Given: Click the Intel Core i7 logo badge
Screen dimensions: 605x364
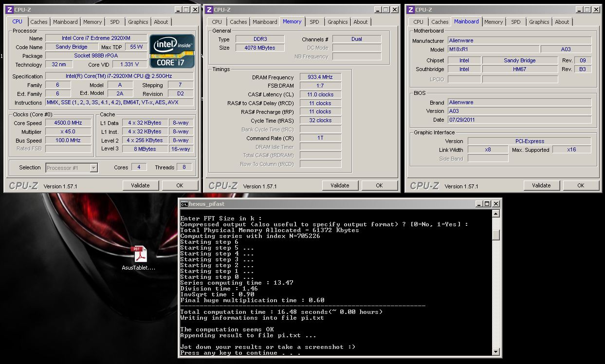Looking at the screenshot, I should (172, 51).
